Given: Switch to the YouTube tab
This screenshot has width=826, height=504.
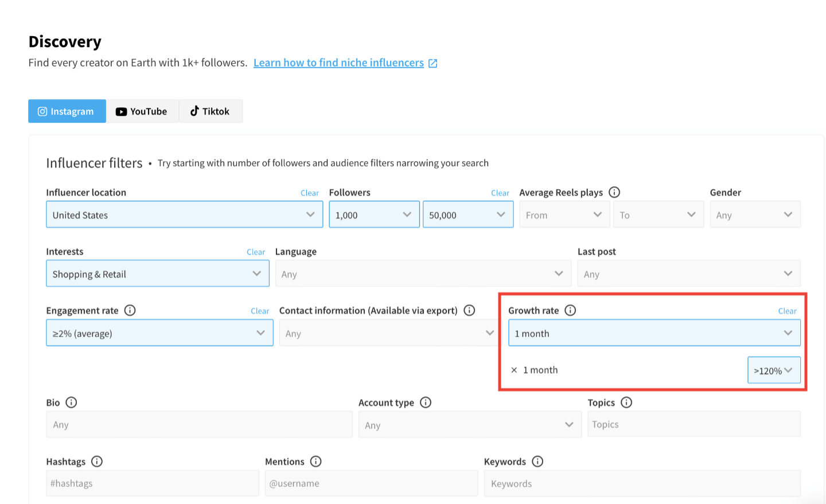Looking at the screenshot, I should pos(142,111).
